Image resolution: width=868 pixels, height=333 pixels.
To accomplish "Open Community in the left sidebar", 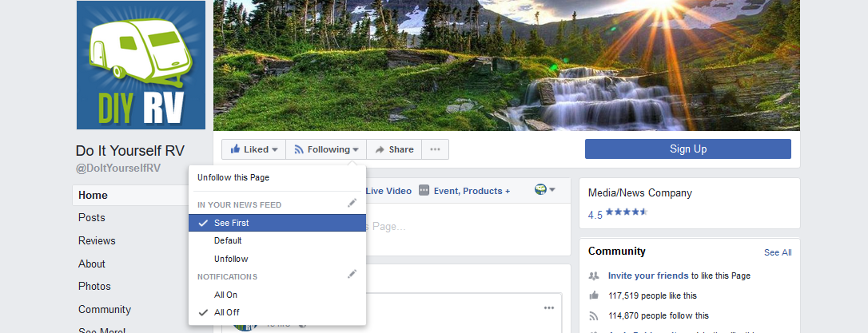I will (x=105, y=309).
